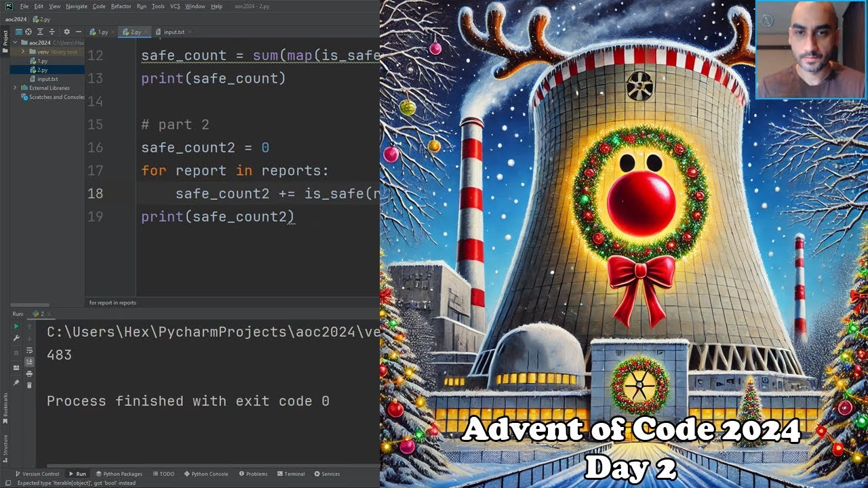This screenshot has width=868, height=488.
Task: Close the 1.py editor tab
Action: 113,32
